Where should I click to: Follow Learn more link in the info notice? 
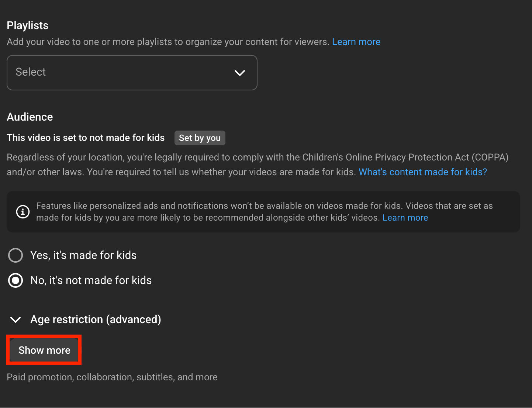[x=405, y=218]
